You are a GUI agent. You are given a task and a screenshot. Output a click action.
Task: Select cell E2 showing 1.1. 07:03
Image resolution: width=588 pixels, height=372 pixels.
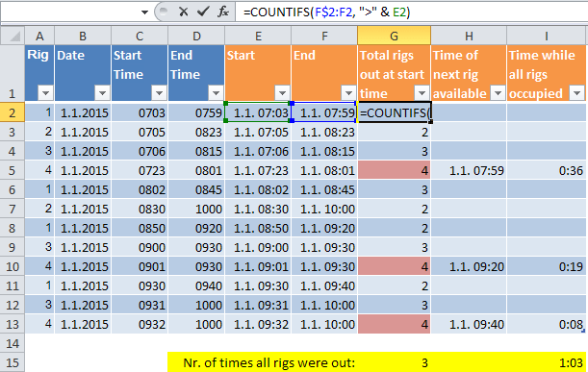[x=258, y=112]
